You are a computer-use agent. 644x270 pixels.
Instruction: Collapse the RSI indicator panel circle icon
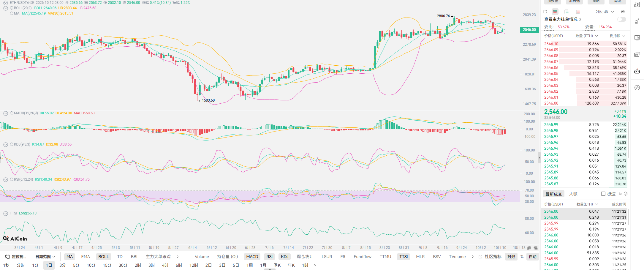pos(5,179)
